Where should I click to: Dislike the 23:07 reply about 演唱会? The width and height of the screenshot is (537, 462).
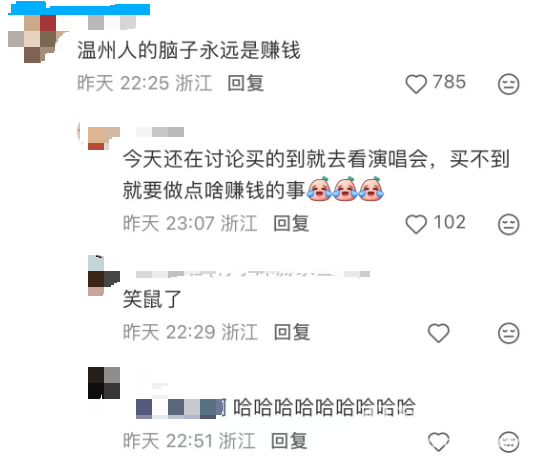click(509, 224)
